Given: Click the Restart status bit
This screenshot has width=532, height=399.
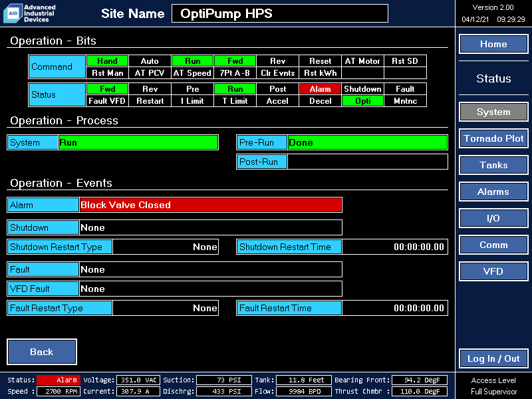Looking at the screenshot, I should point(150,101).
